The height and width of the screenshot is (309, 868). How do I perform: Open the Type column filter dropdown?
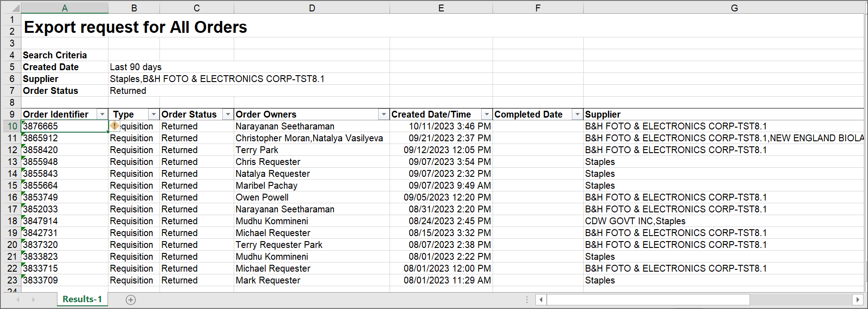(154, 114)
